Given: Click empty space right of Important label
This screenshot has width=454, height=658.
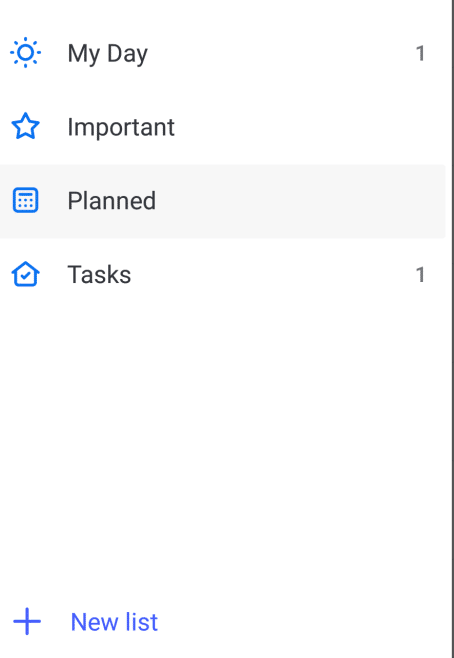Looking at the screenshot, I should 306,127.
